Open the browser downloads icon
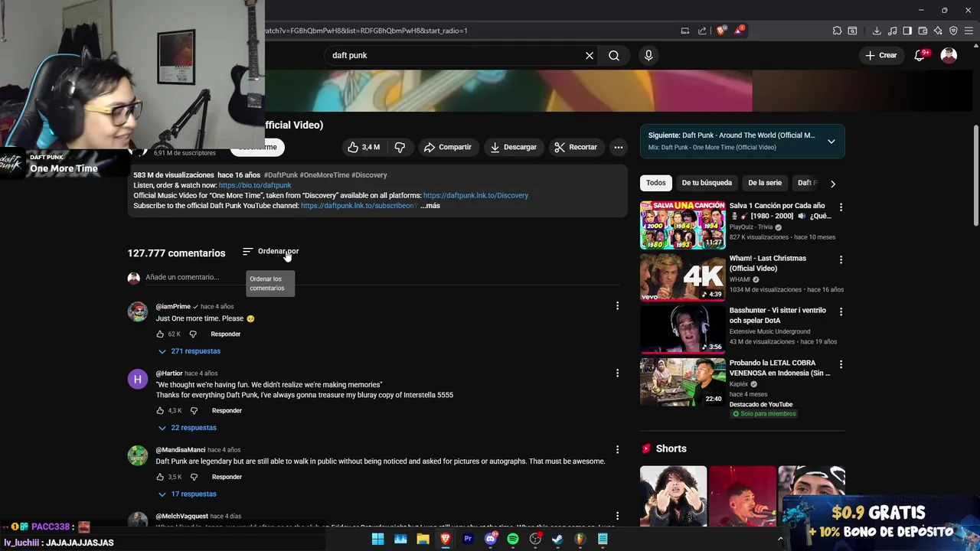This screenshot has height=551, width=980. coord(877,31)
